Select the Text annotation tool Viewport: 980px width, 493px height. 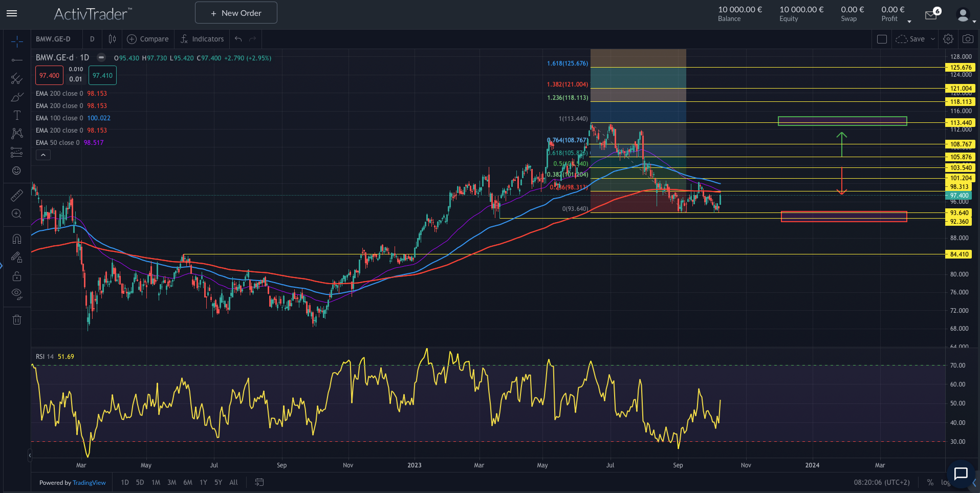click(x=17, y=115)
